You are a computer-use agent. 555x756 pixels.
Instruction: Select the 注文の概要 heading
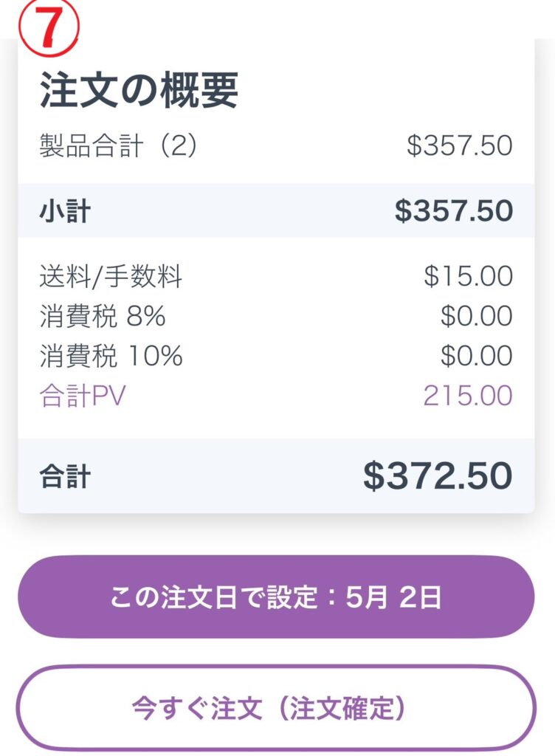tap(139, 90)
